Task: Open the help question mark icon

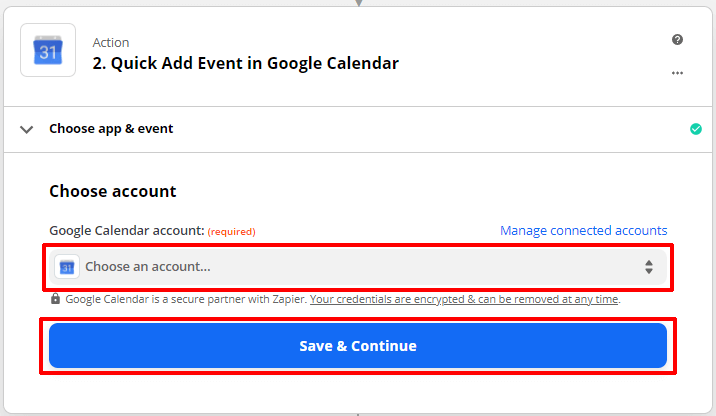Action: [x=677, y=40]
